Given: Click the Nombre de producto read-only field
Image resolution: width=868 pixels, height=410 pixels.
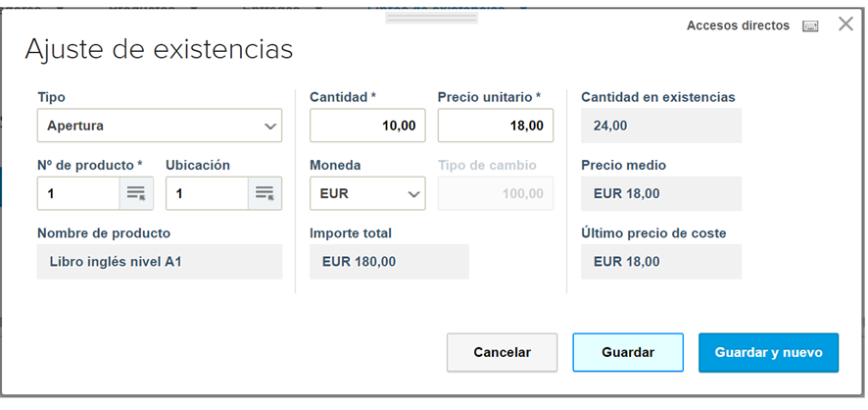Looking at the screenshot, I should 160,262.
